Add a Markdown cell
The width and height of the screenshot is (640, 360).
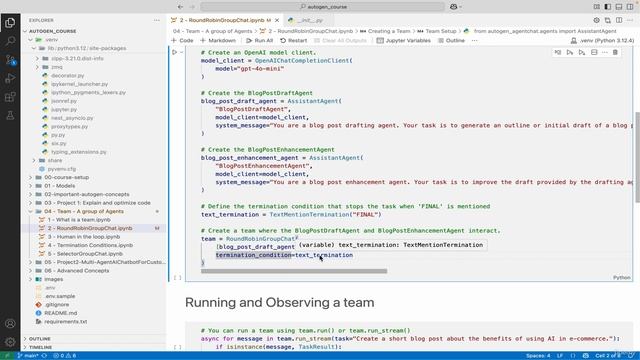pyautogui.click(x=218, y=40)
